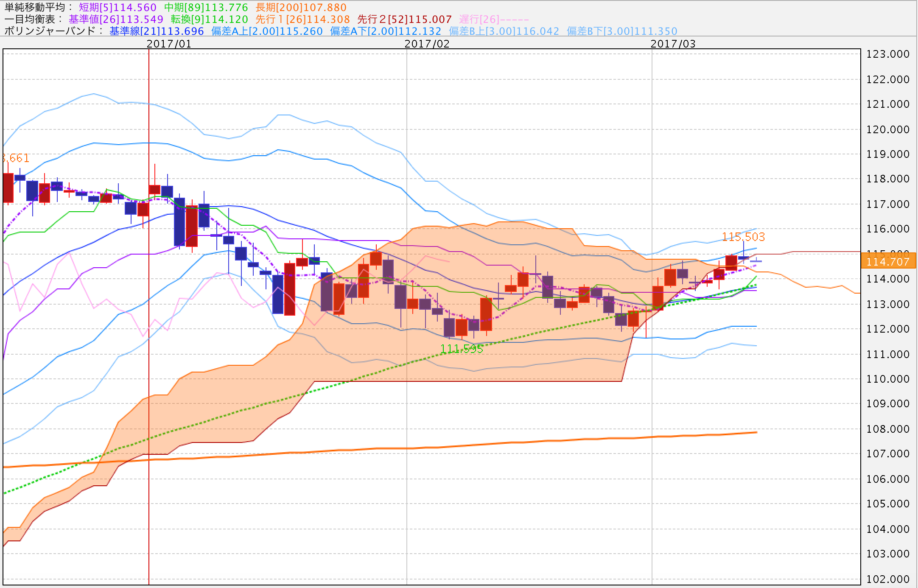Select the greyed 遅行[26] legend entry
The width and height of the screenshot is (918, 588).
tap(494, 19)
